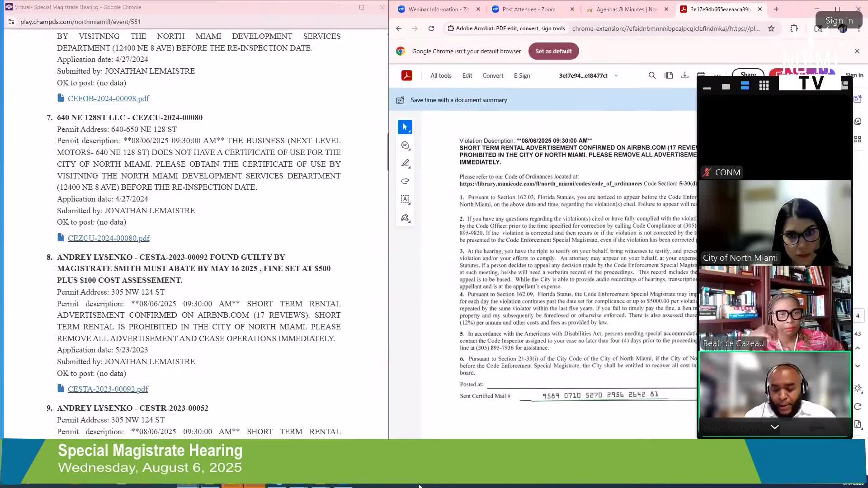Image resolution: width=868 pixels, height=488 pixels.
Task: Expand hidden Zoom participants with chevron
Action: (774, 427)
